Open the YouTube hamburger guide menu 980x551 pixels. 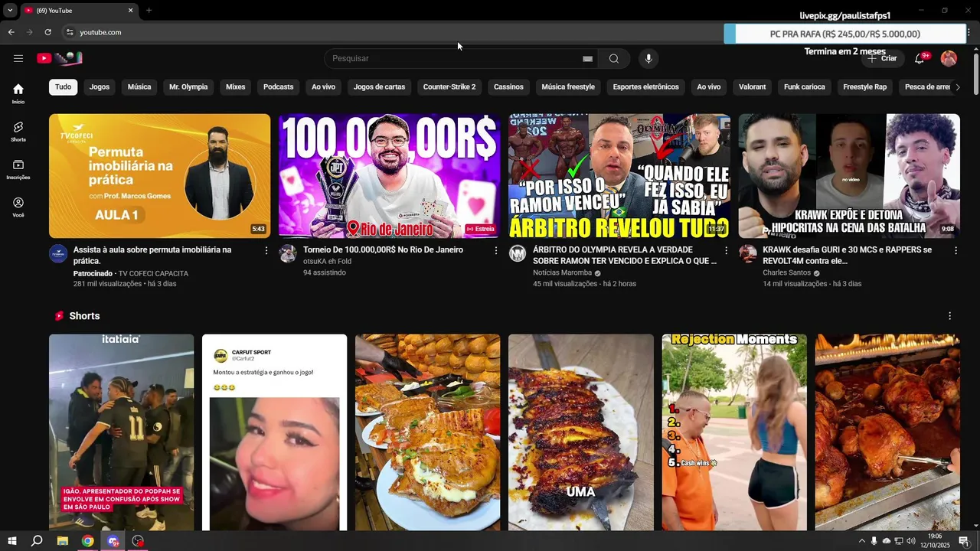[x=18, y=58]
